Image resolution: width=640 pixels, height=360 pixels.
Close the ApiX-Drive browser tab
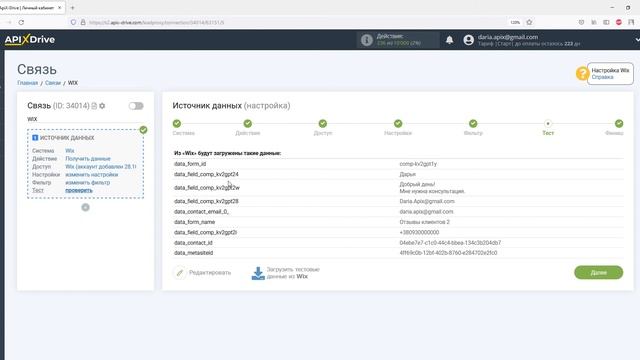pyautogui.click(x=60, y=8)
